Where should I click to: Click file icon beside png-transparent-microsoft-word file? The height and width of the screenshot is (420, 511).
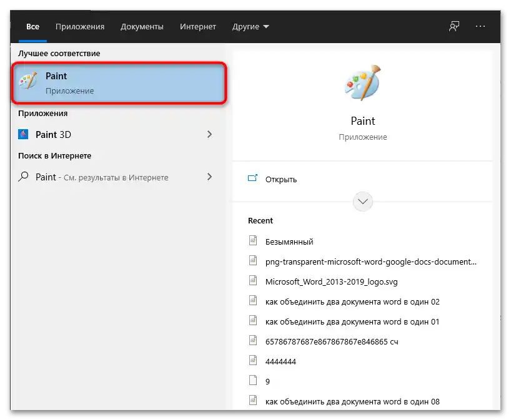pos(253,260)
